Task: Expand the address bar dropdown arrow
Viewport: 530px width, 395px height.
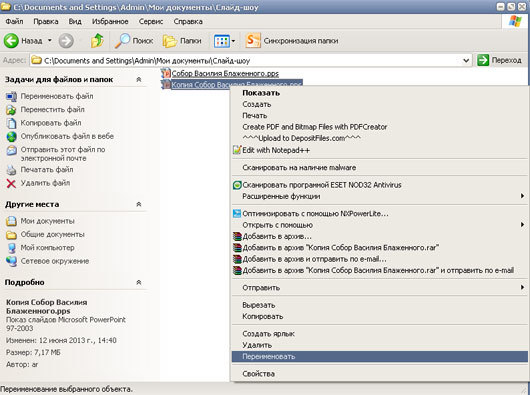Action: pyautogui.click(x=466, y=61)
